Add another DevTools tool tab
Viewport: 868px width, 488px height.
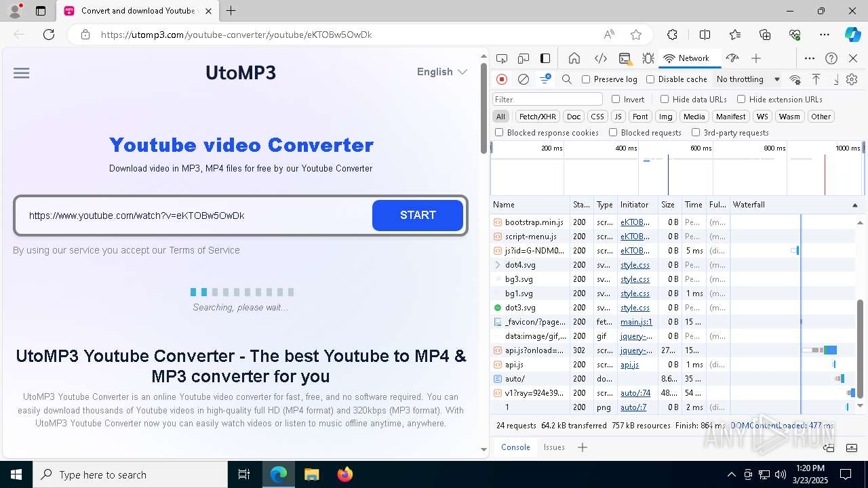(x=756, y=58)
